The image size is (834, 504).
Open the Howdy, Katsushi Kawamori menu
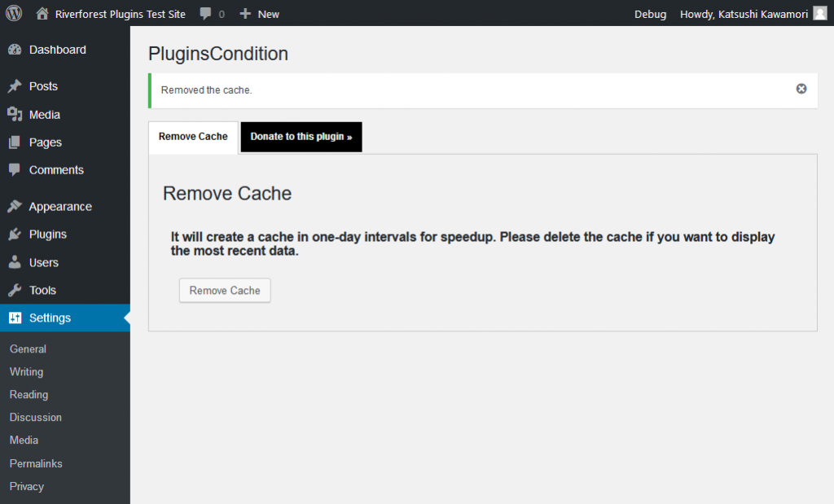(743, 14)
